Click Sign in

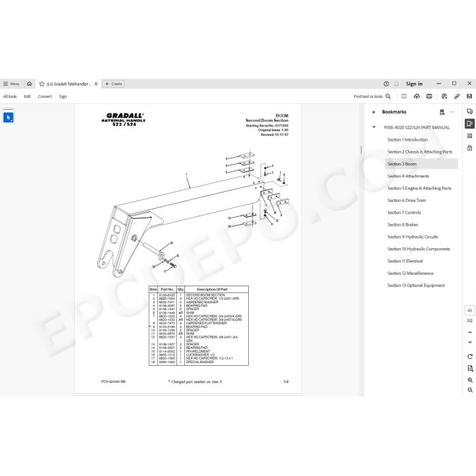(x=414, y=84)
